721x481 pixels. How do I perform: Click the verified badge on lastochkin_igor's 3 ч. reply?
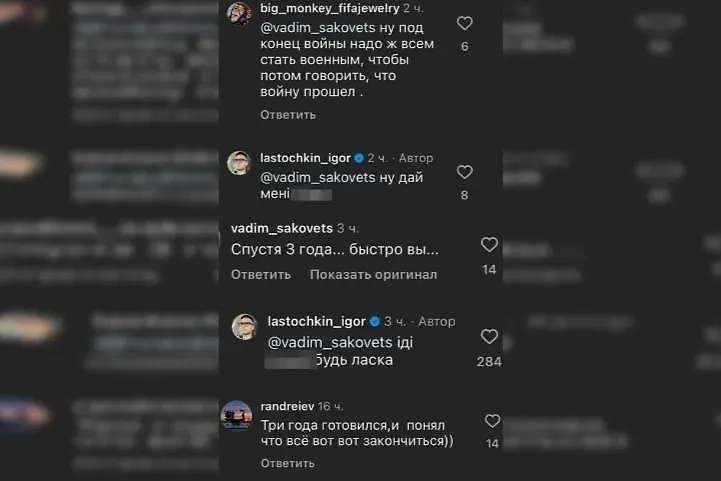coord(375,322)
